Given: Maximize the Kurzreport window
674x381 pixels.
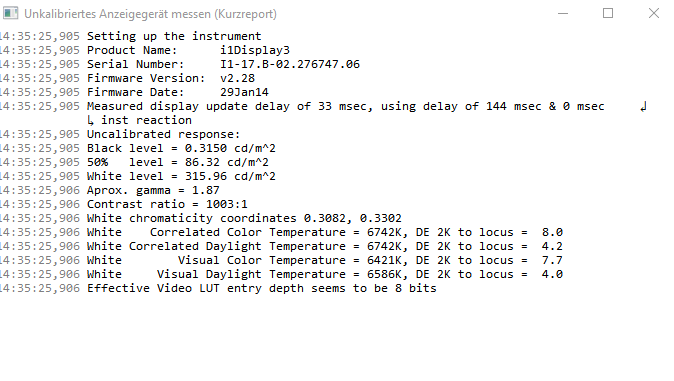Looking at the screenshot, I should [x=608, y=13].
